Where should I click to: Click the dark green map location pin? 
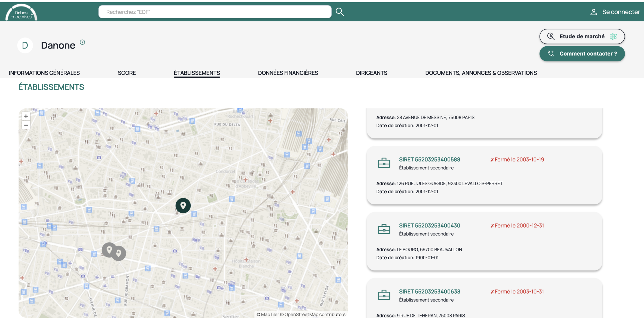[x=183, y=205]
